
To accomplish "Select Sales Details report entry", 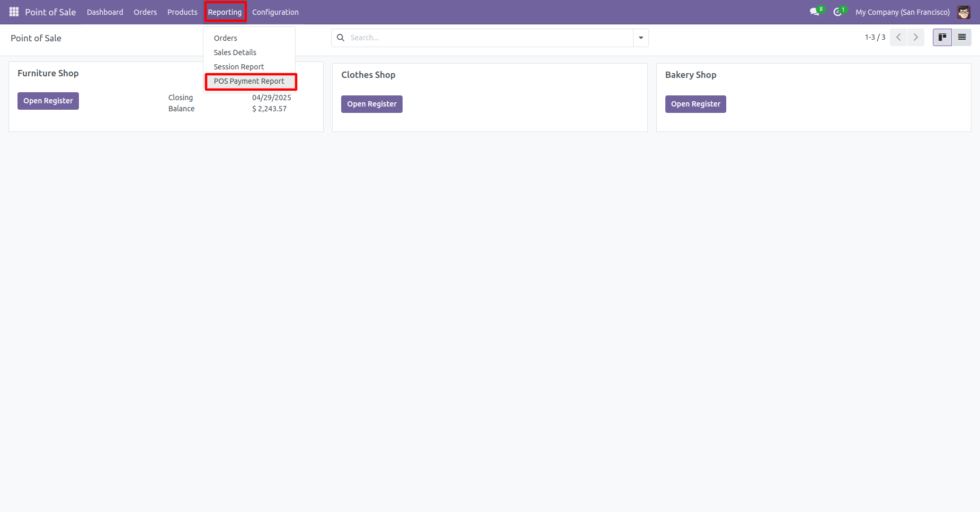I will (235, 52).
